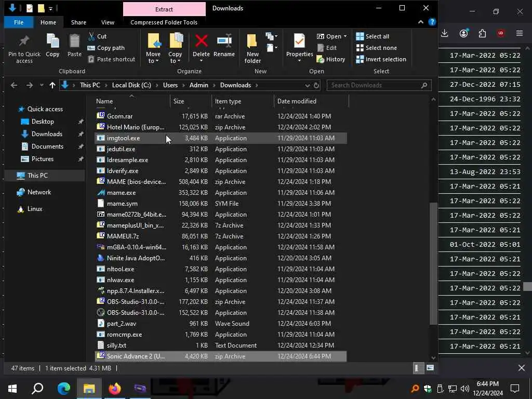Open the Easy access dropdown
This screenshot has width=532, height=399.
[271, 47]
